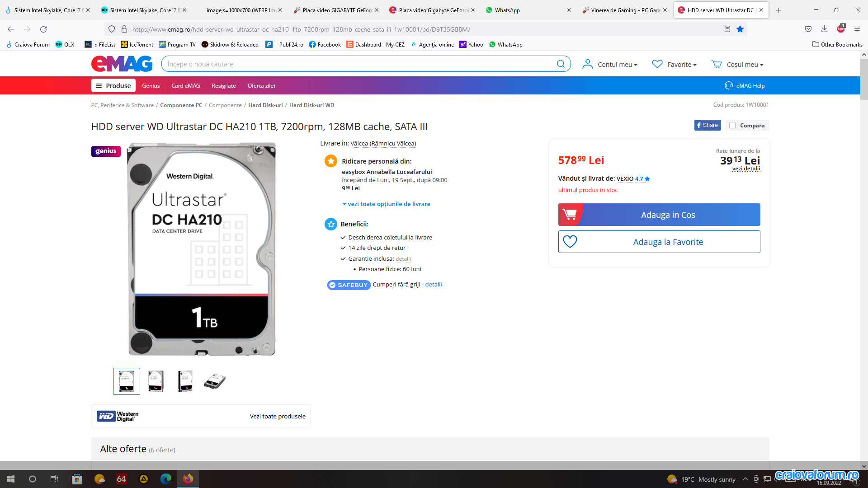Open Firefox application menu
Viewport: 868px width, 488px height.
tap(857, 29)
